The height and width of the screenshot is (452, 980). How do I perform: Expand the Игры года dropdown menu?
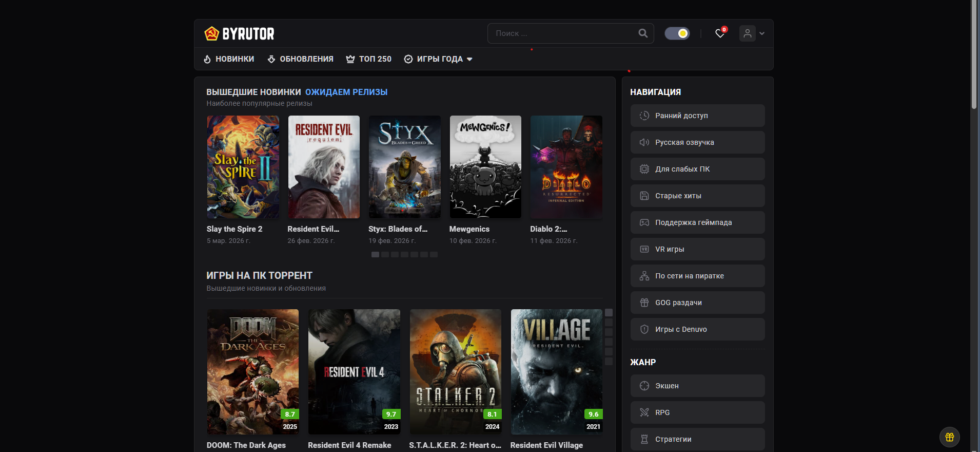coord(438,59)
